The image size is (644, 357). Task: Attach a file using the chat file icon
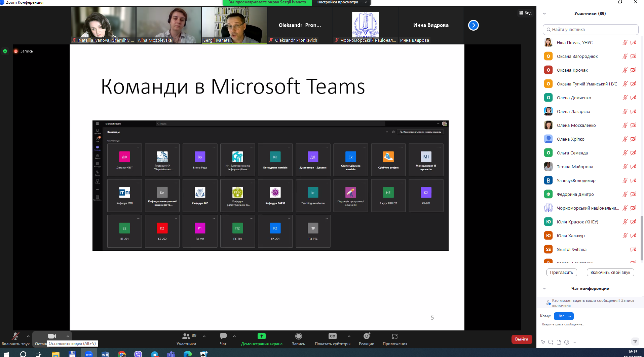point(559,342)
